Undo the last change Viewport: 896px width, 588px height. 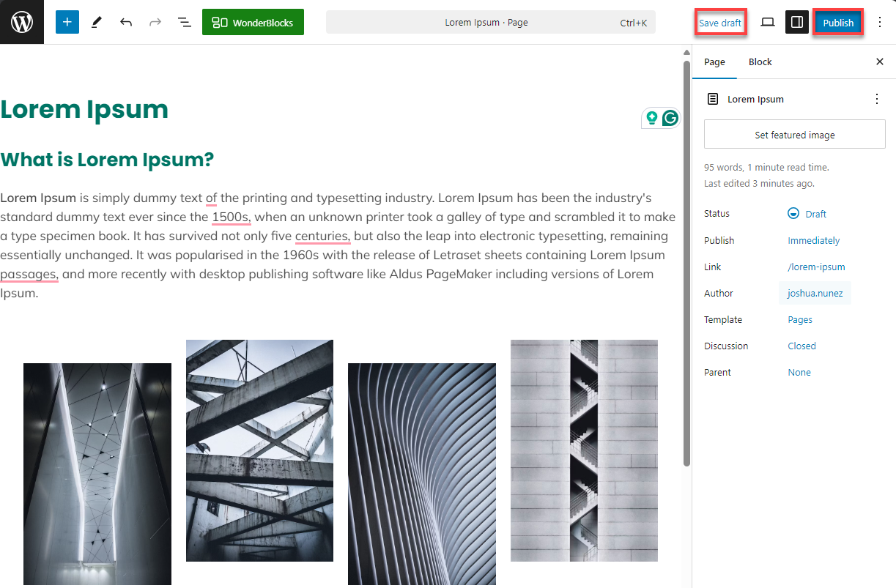click(125, 22)
